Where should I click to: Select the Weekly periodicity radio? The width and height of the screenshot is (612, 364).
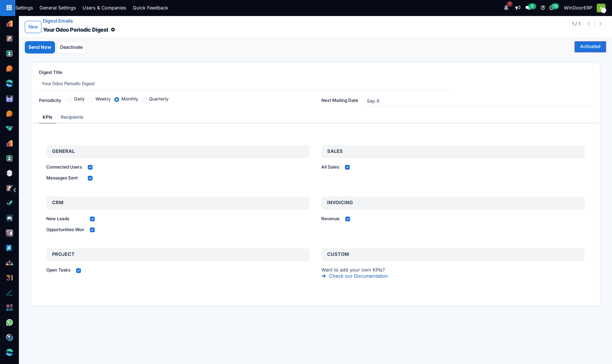pos(91,99)
